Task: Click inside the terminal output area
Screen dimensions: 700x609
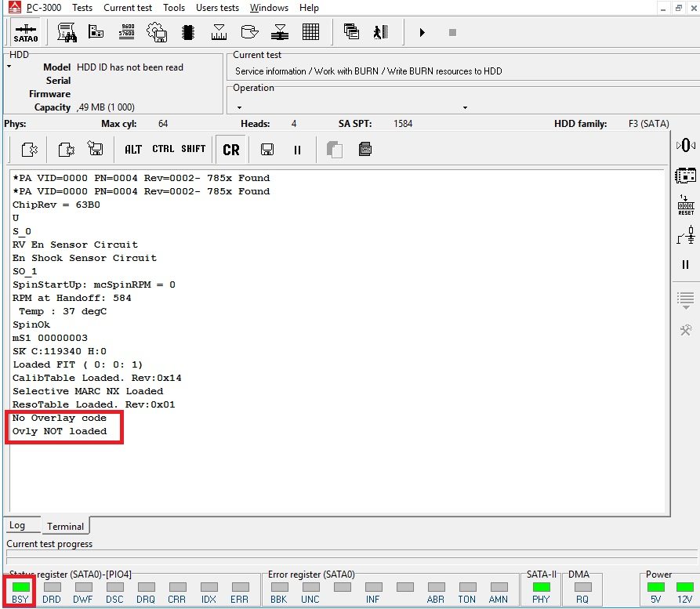Action: [337, 342]
